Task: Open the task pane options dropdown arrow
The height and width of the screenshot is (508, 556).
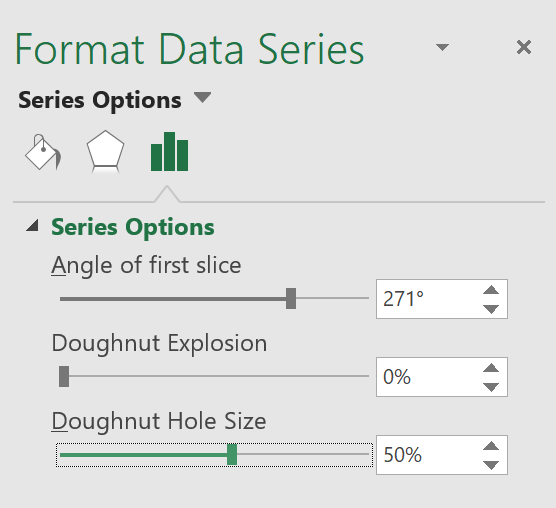Action: click(x=442, y=47)
